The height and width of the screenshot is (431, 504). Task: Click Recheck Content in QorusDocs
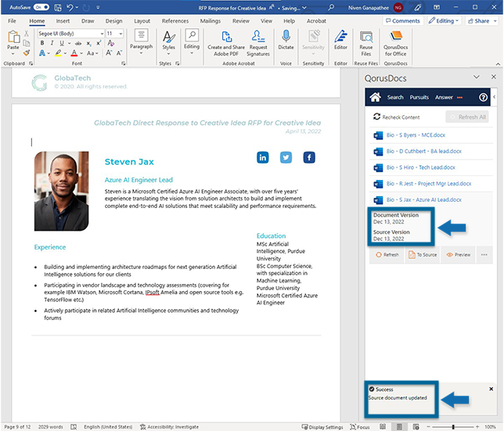pos(396,117)
